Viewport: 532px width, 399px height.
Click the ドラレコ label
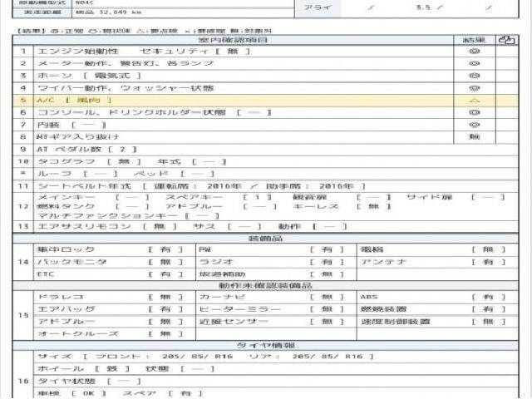[x=61, y=298]
